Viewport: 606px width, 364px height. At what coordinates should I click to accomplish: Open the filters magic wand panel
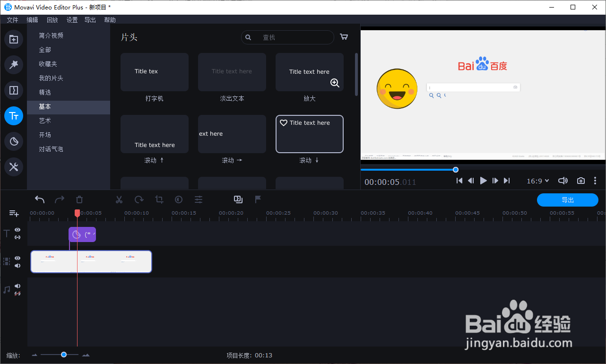14,64
